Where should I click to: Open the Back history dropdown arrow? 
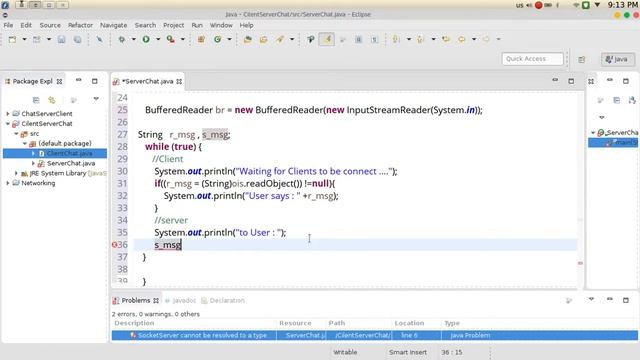tap(474, 40)
